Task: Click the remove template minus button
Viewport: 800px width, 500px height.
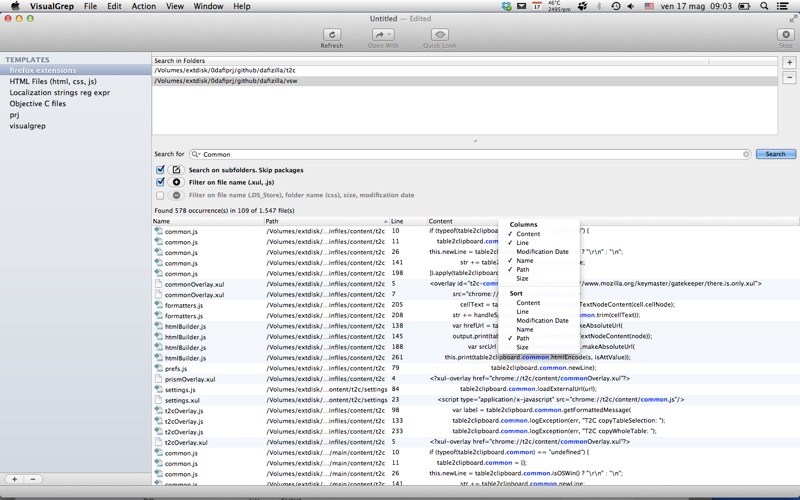Action: click(x=32, y=479)
